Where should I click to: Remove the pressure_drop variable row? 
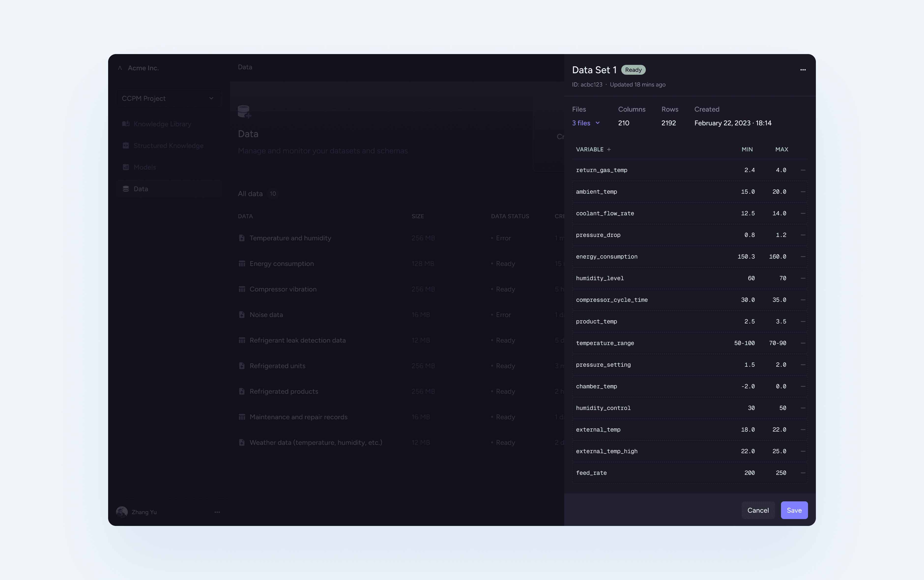pos(803,235)
